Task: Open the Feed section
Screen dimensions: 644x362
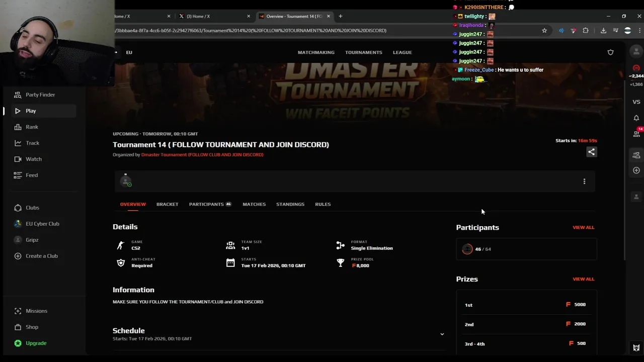Action: [x=32, y=175]
